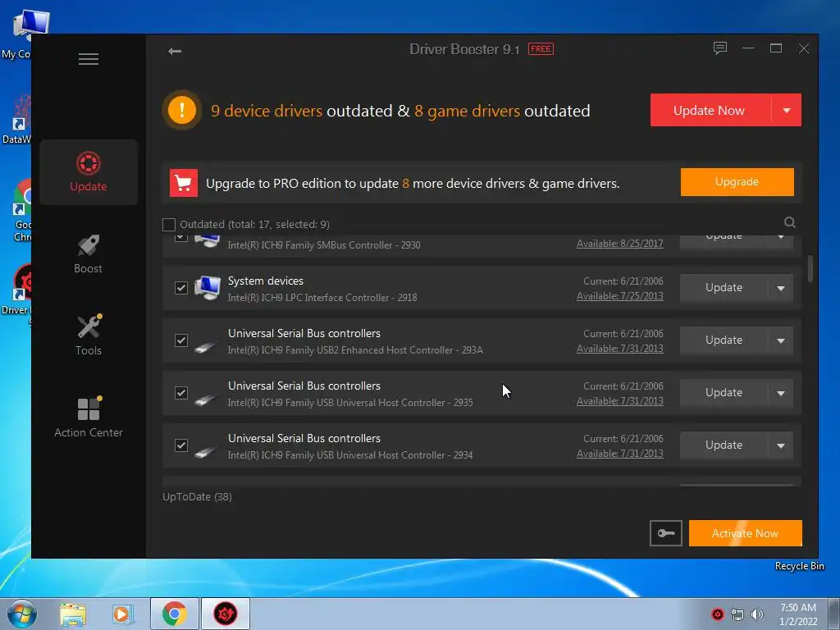The image size is (840, 630).
Task: Click the driver list scrollbar thumb
Action: [x=810, y=268]
